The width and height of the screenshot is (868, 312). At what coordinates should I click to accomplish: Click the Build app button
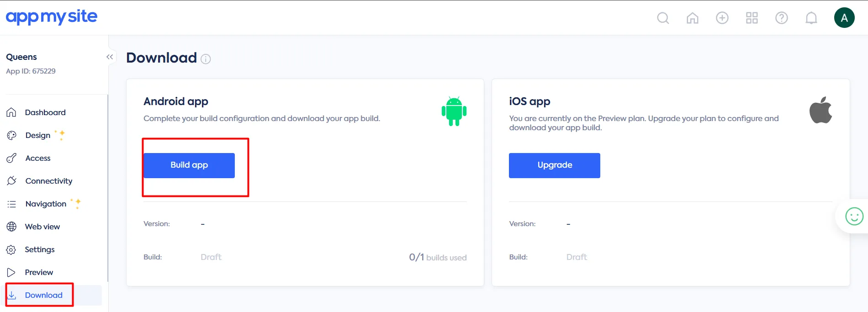pyautogui.click(x=189, y=165)
